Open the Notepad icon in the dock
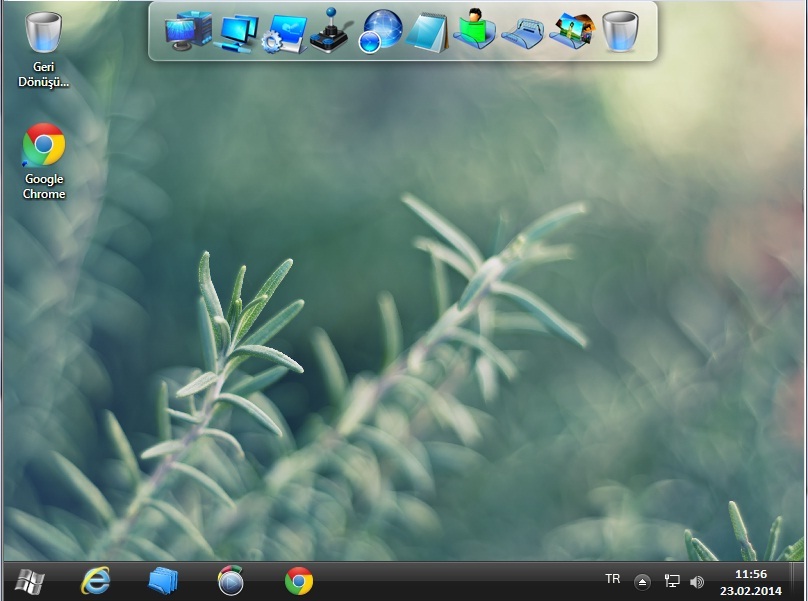 point(428,32)
